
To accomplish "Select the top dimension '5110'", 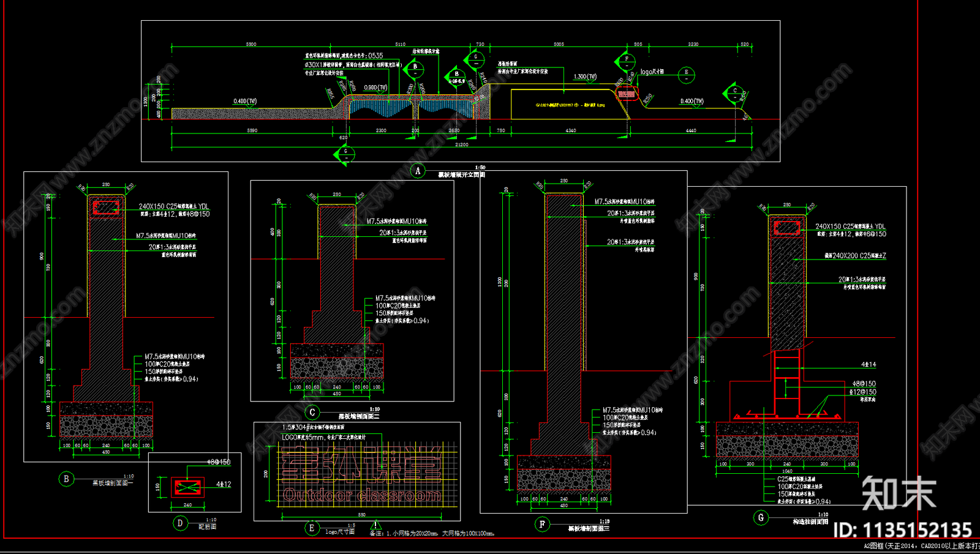I will (x=400, y=44).
